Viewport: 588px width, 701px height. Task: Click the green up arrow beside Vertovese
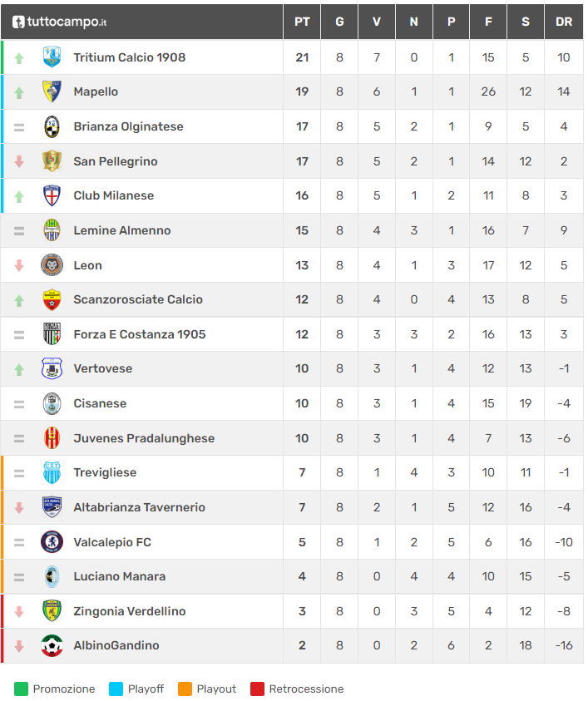click(19, 369)
